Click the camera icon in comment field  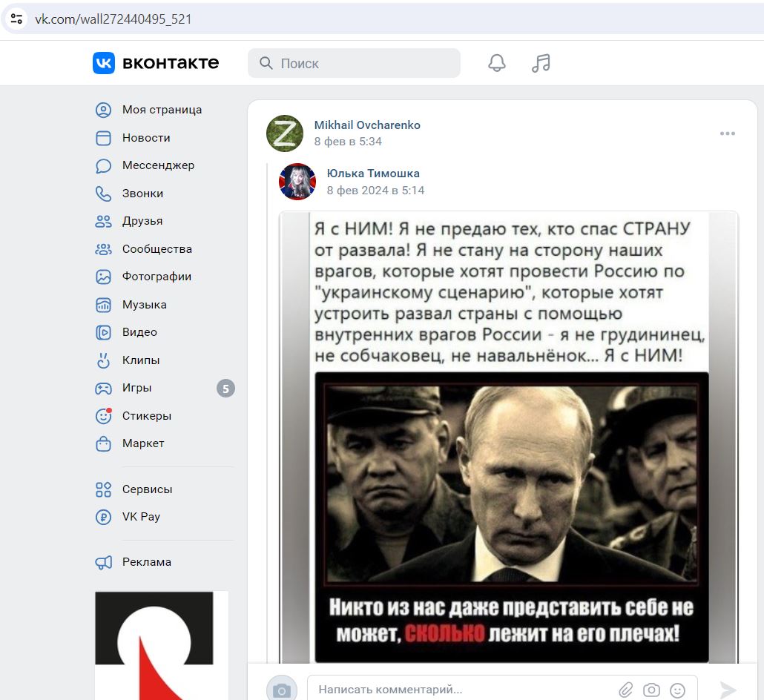pos(651,690)
